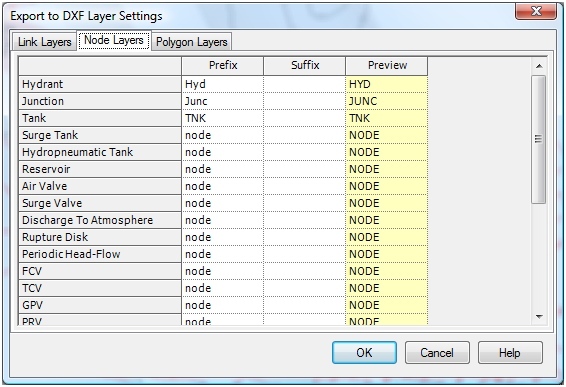Click the TNK preview cell
This screenshot has height=387, width=566.
(387, 118)
